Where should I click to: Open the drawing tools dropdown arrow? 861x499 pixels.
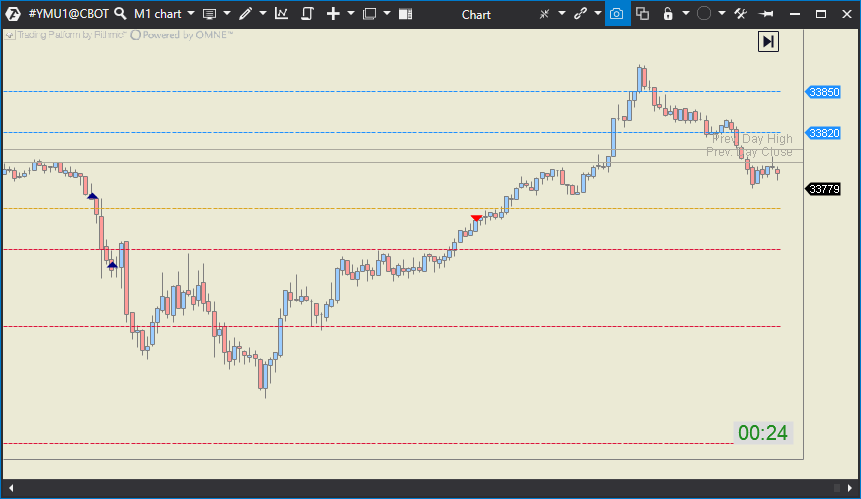pos(262,13)
